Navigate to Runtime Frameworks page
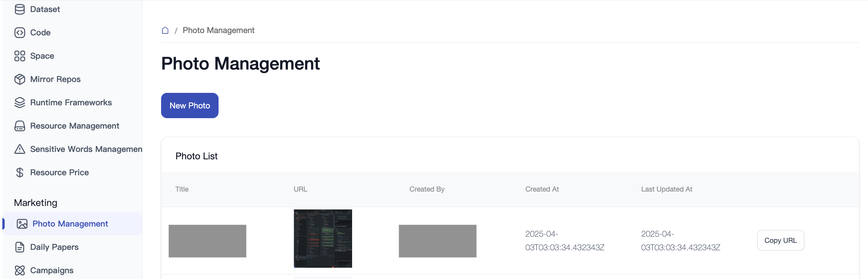Image resolution: width=868 pixels, height=279 pixels. (71, 103)
